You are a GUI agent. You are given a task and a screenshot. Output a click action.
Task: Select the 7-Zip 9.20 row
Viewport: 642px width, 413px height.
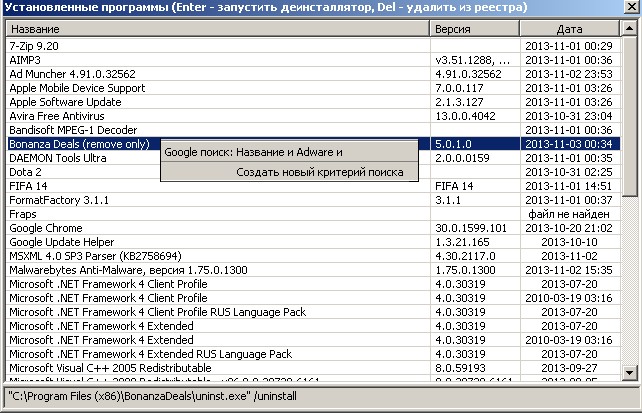(313, 46)
